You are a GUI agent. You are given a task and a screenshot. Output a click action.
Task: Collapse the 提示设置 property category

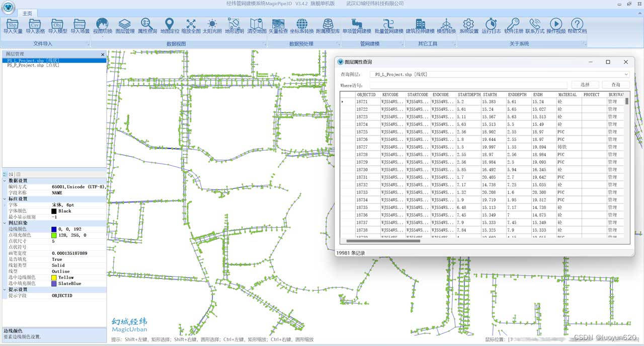point(5,290)
